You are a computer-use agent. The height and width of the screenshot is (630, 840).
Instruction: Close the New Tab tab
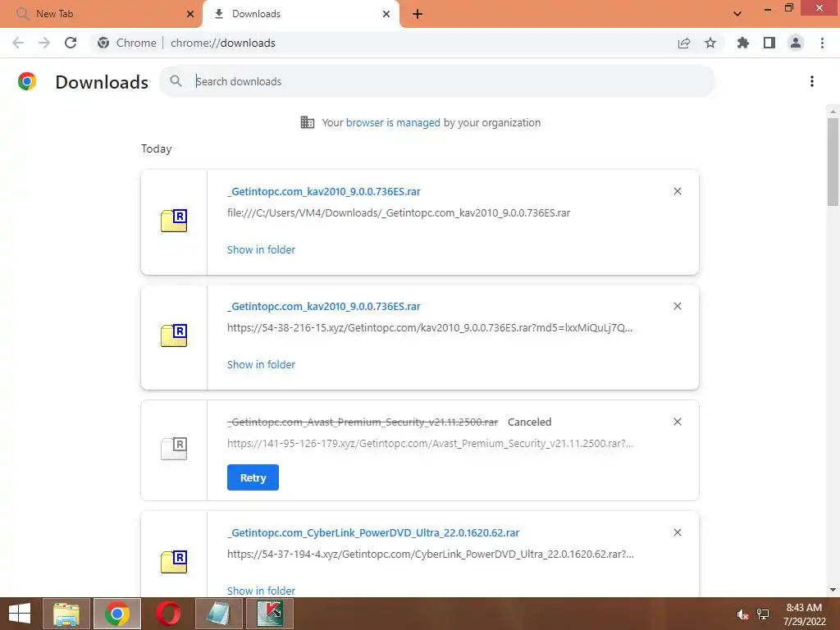click(190, 14)
